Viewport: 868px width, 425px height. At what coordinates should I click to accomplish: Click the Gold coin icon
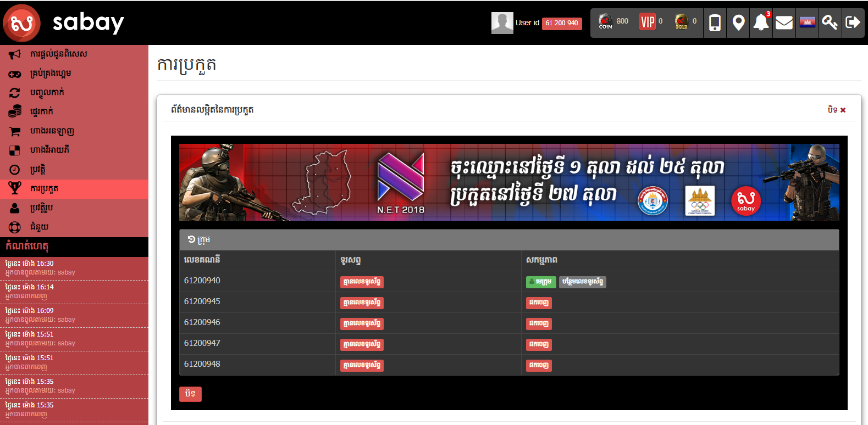click(x=681, y=22)
